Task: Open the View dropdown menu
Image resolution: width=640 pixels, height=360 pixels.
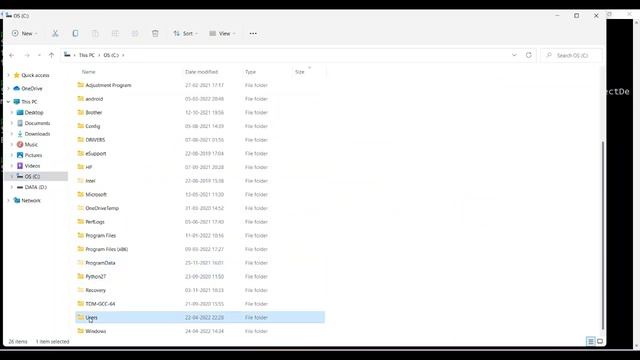Action: pyautogui.click(x=222, y=33)
